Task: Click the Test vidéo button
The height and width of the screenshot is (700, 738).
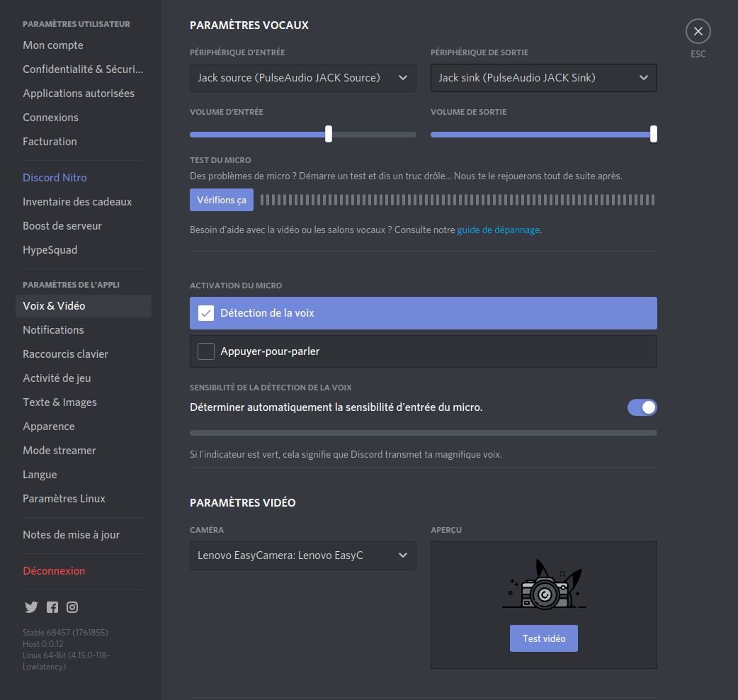Action: pyautogui.click(x=544, y=638)
